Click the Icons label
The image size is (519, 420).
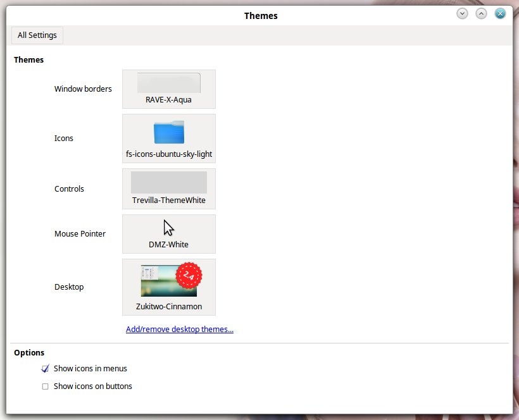(63, 139)
